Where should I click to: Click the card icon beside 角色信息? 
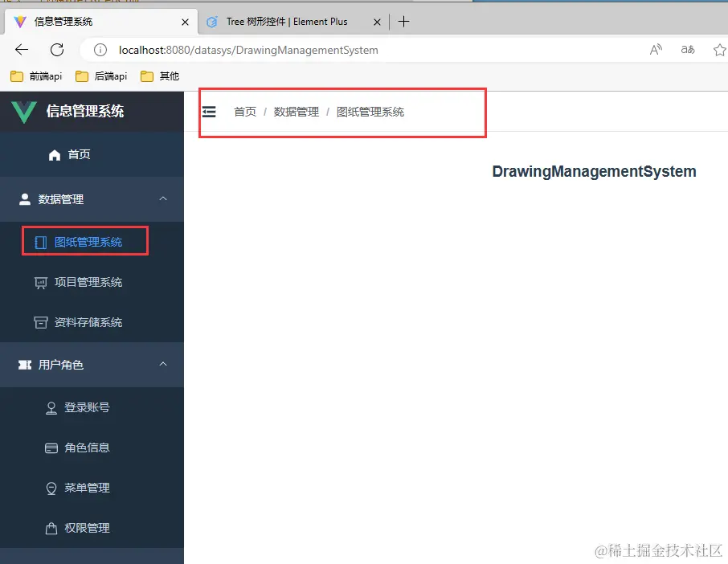coord(51,448)
